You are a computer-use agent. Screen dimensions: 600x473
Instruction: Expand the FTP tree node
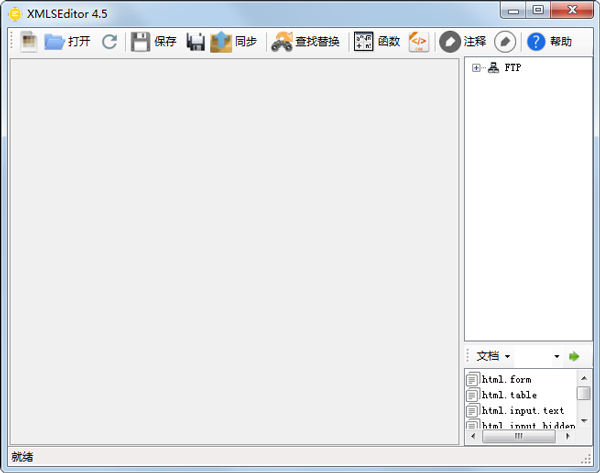pos(476,68)
